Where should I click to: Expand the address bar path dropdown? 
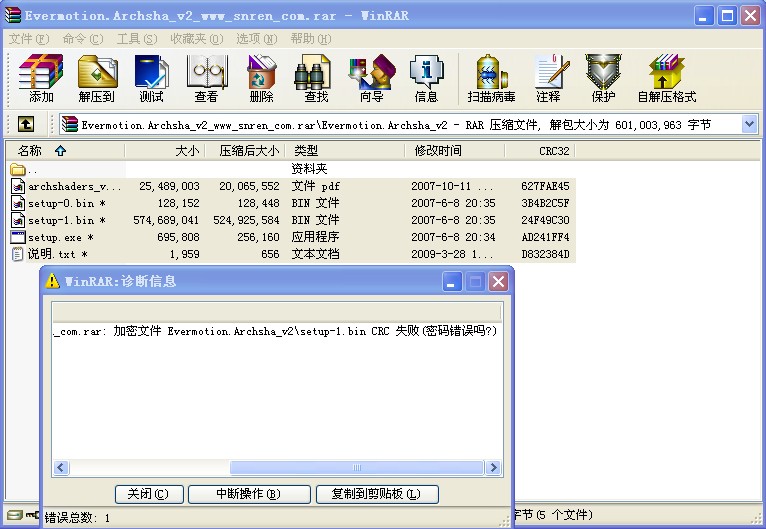click(x=749, y=124)
